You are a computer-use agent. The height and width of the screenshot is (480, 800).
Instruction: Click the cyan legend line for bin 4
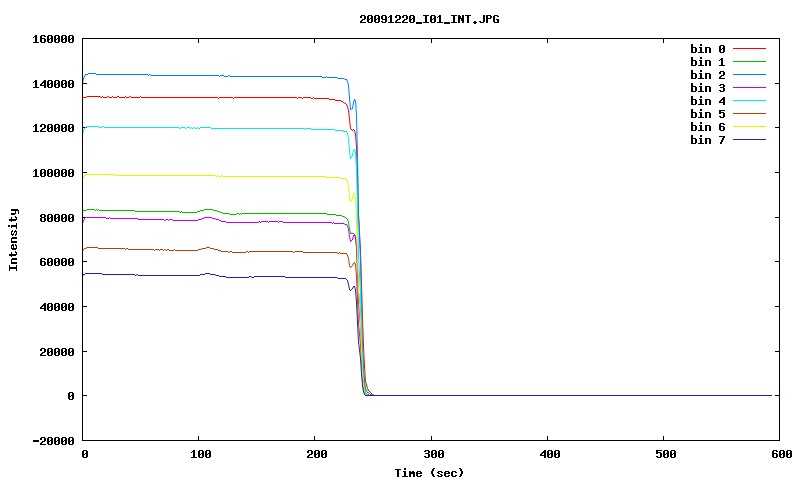[x=749, y=100]
